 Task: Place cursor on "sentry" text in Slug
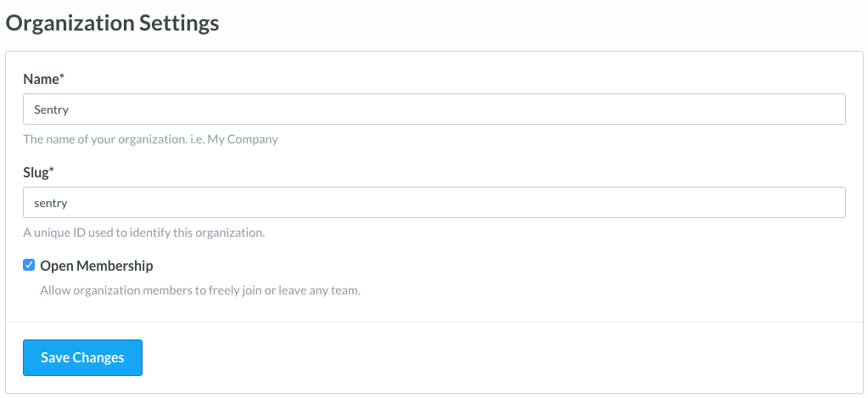50,203
